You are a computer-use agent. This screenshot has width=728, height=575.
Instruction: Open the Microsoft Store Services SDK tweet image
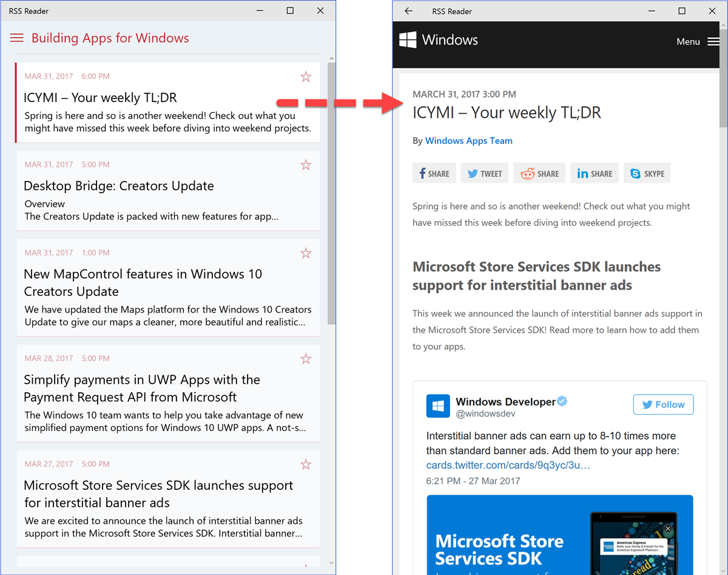[x=559, y=534]
